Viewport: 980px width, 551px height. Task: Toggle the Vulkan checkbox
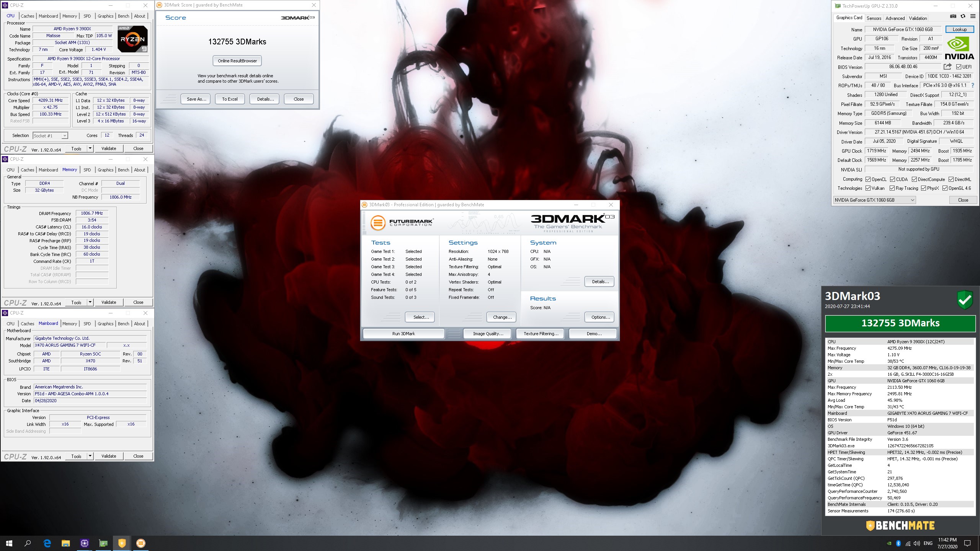[868, 188]
